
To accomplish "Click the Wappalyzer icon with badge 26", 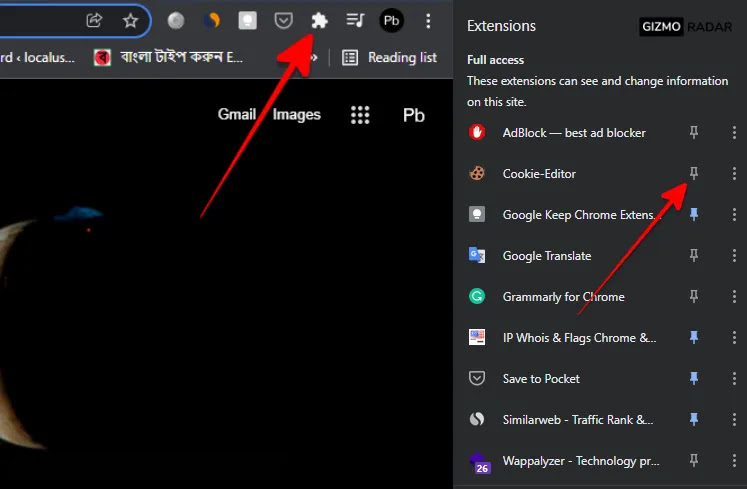I will pos(479,464).
